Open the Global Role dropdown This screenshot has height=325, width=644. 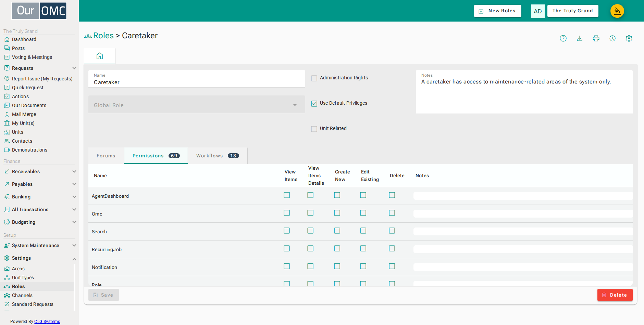pyautogui.click(x=197, y=105)
